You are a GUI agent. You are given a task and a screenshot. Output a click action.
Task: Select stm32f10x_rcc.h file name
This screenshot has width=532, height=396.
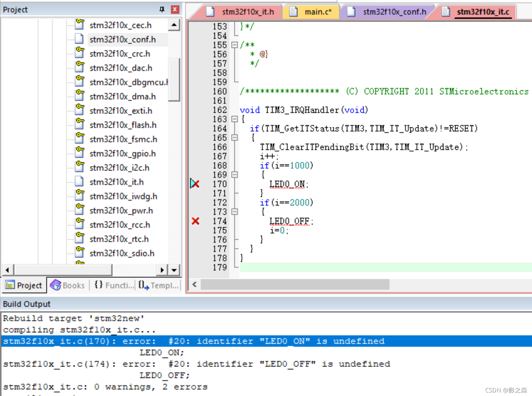pos(120,225)
